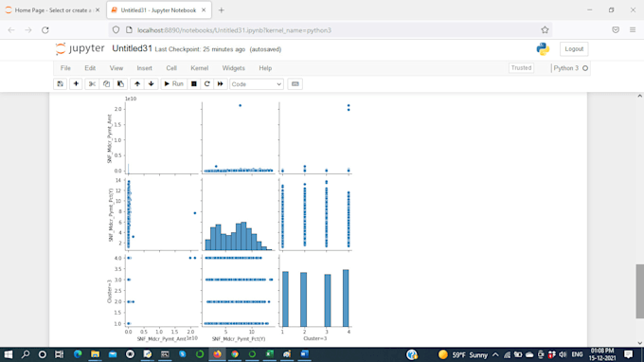Click the Python logo icon
Screen dimensions: 644x362
543,49
